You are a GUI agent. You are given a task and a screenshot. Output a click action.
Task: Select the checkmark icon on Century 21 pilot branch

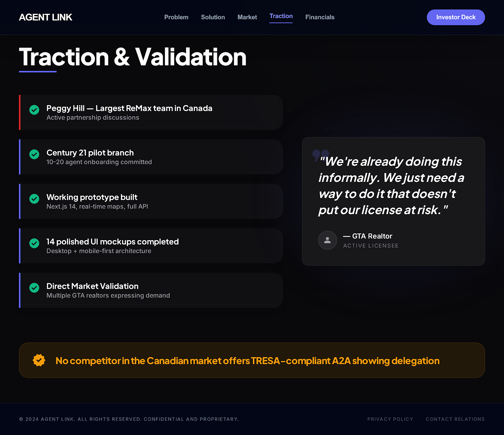[x=34, y=154]
